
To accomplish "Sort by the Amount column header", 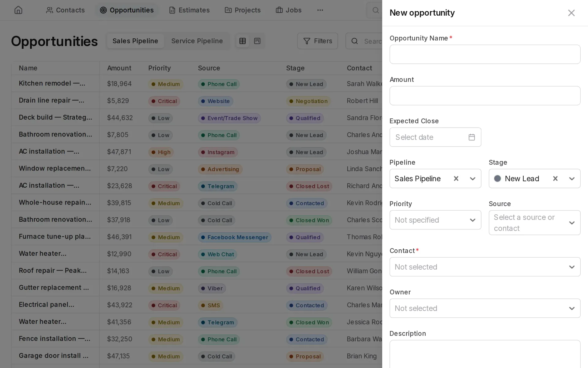I will [x=119, y=68].
